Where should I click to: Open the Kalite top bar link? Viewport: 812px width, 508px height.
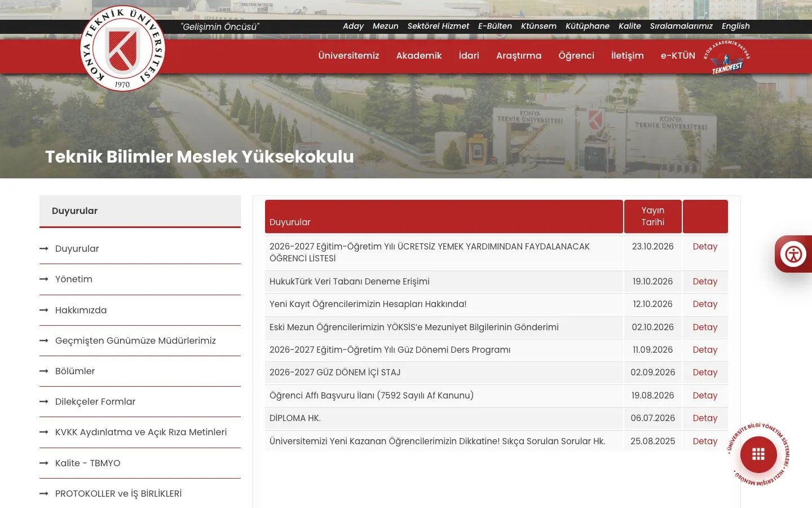coord(629,26)
